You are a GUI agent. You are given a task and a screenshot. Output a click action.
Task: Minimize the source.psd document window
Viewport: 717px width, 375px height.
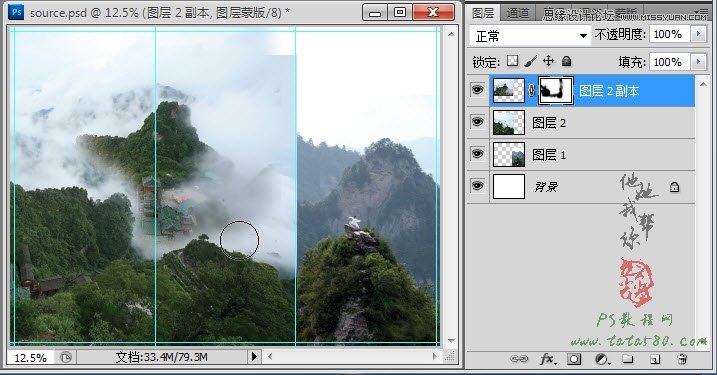(x=375, y=13)
